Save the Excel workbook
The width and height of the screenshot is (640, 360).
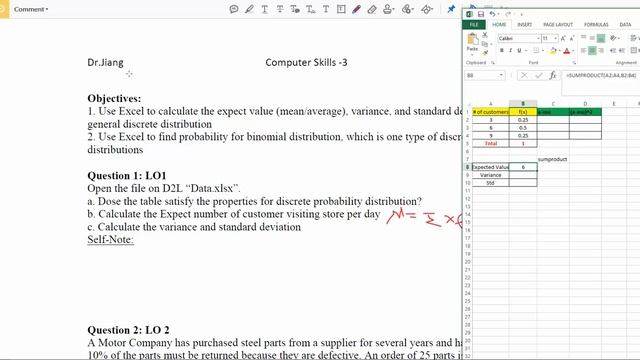[x=481, y=14]
